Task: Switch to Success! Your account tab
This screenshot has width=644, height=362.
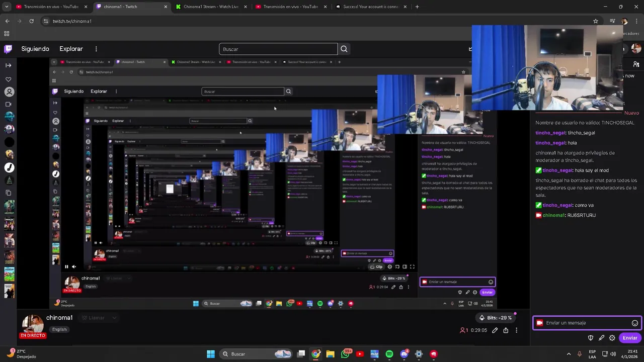Action: click(x=370, y=7)
